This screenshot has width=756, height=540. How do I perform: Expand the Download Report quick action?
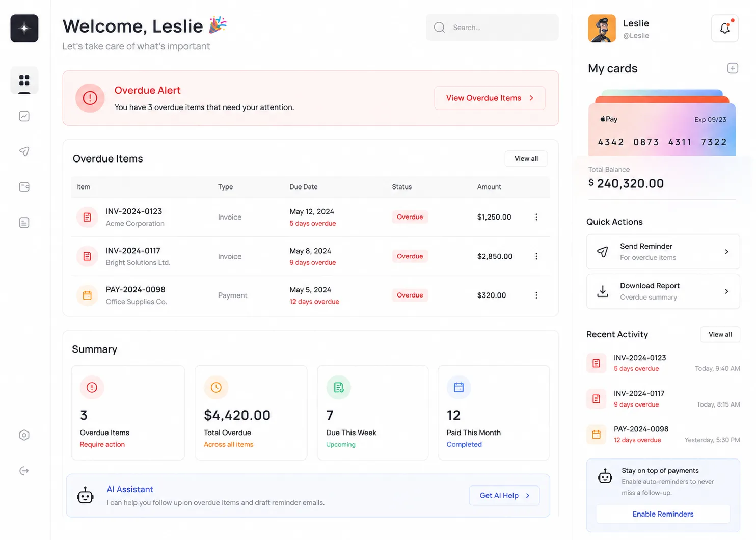663,291
